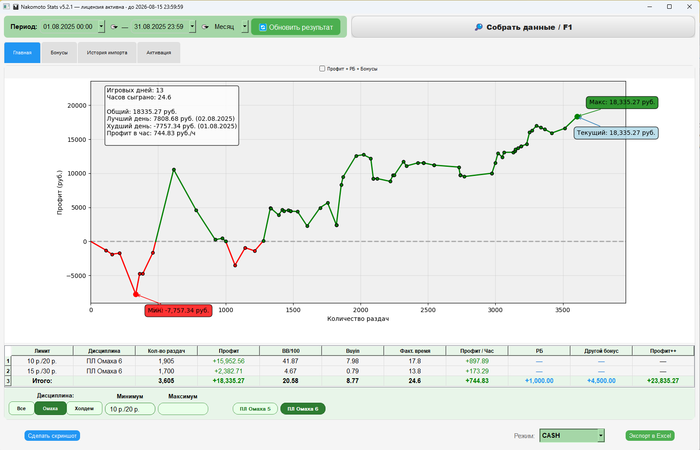Click the Профит column header
The height and width of the screenshot is (450, 700).
tap(229, 351)
